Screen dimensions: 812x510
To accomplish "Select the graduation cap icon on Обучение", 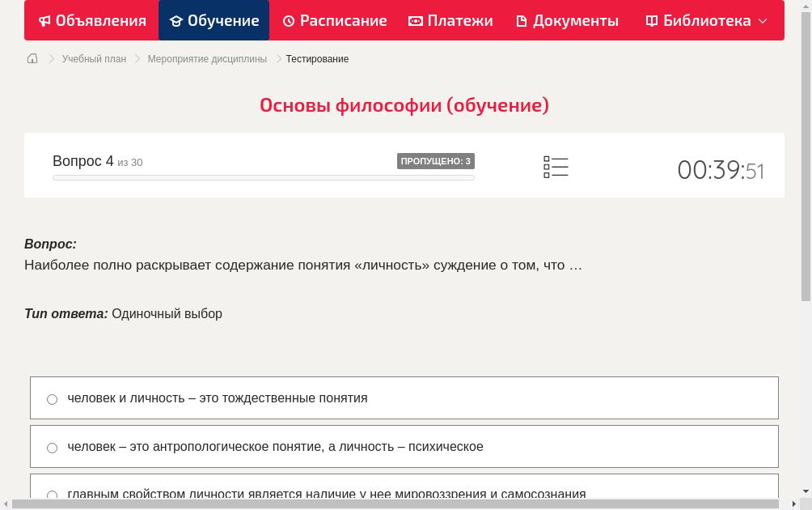I will pos(175,20).
